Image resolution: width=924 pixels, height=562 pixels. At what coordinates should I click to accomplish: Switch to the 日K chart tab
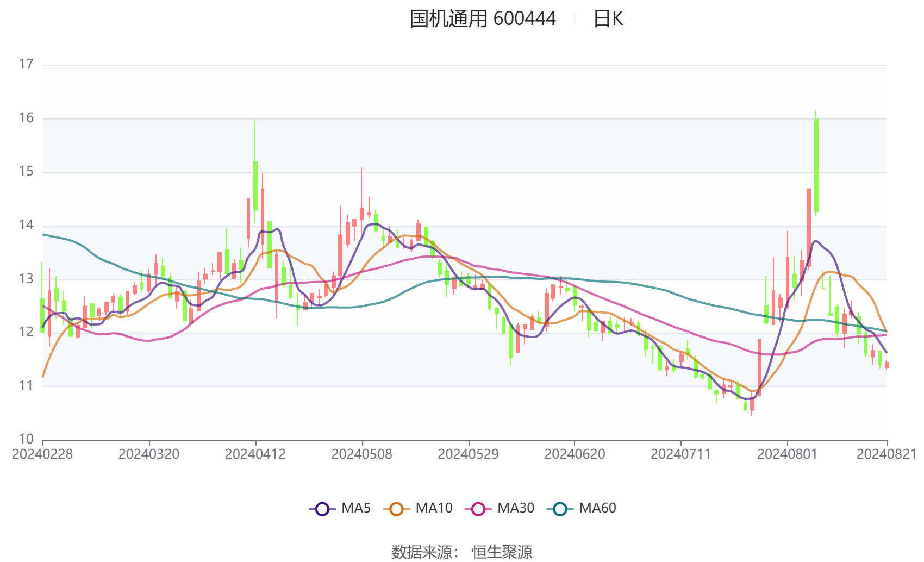pos(609,19)
